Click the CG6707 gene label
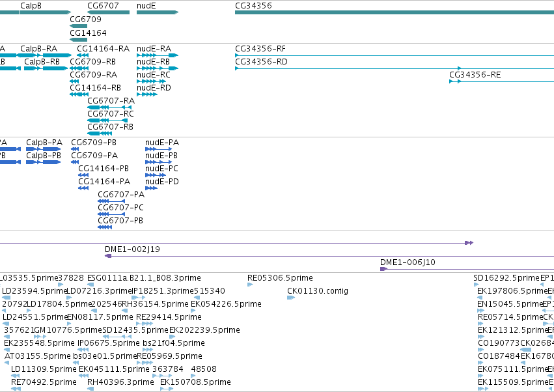The image size is (554, 392). (103, 6)
